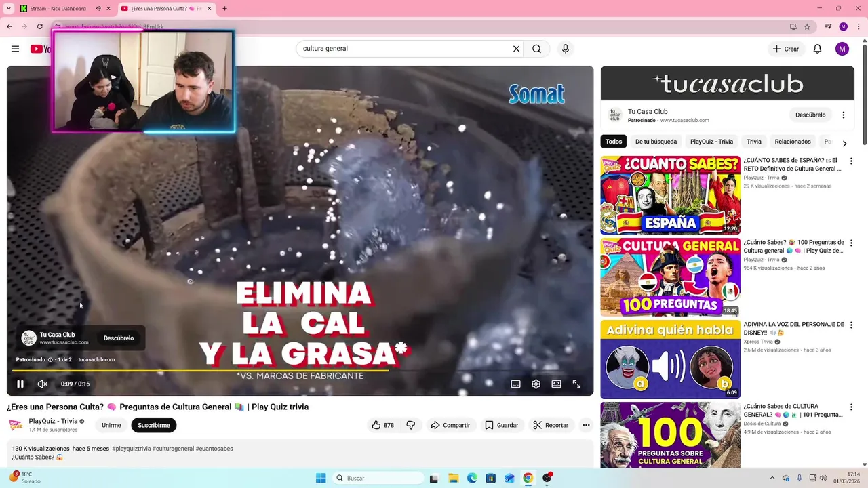Open Adivina quién habla thumbnail
The height and width of the screenshot is (488, 868).
point(670,359)
